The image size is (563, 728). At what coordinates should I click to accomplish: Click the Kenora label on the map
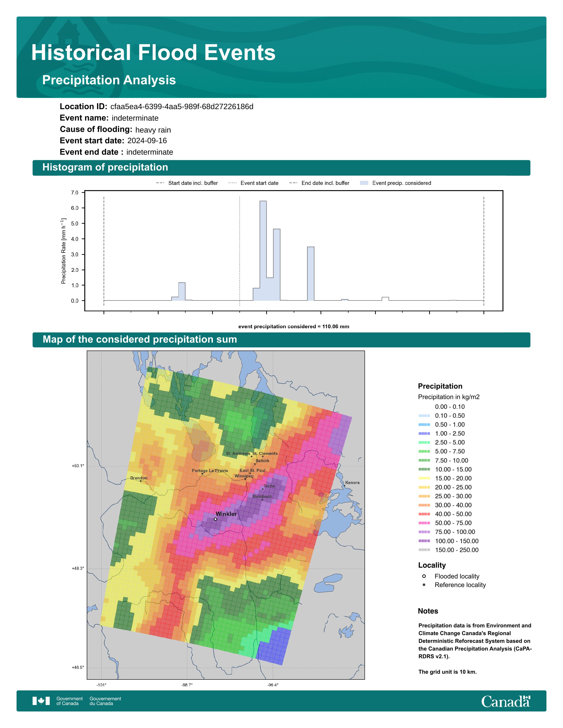click(x=353, y=483)
